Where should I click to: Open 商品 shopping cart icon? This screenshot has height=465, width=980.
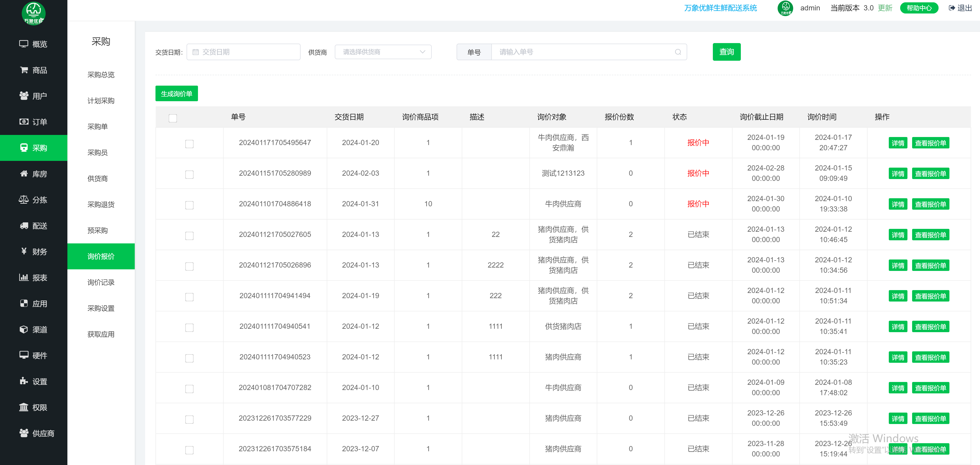click(x=24, y=70)
